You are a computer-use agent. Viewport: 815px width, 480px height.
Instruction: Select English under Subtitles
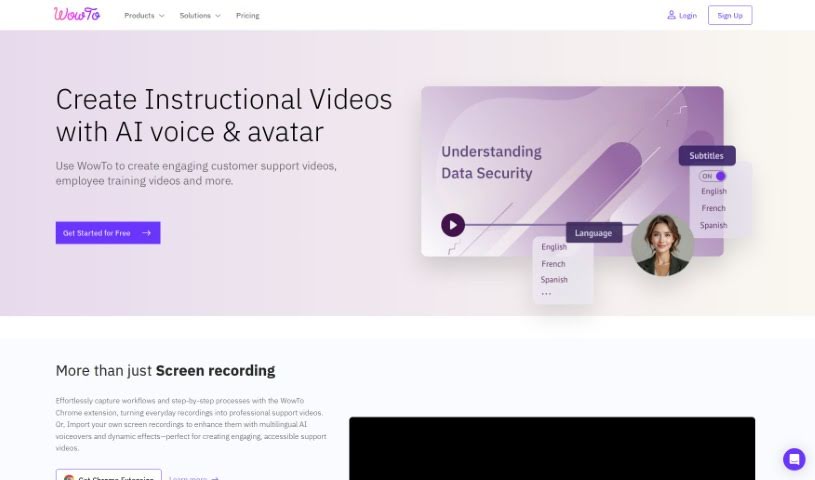point(714,191)
